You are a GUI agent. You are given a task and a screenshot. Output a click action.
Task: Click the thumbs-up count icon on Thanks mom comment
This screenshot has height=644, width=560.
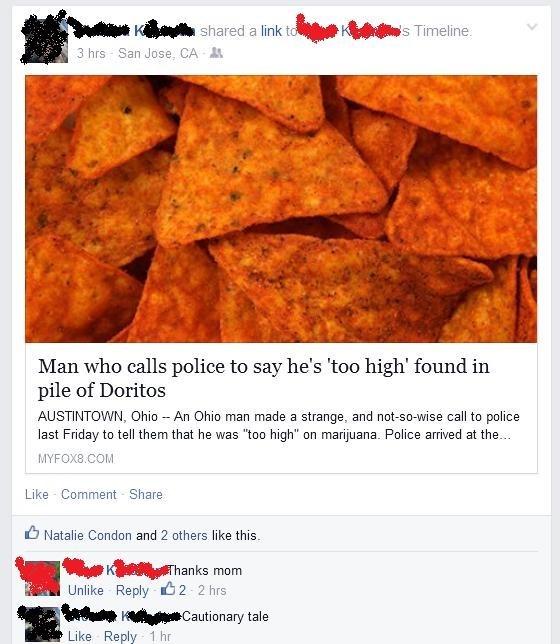tap(168, 589)
